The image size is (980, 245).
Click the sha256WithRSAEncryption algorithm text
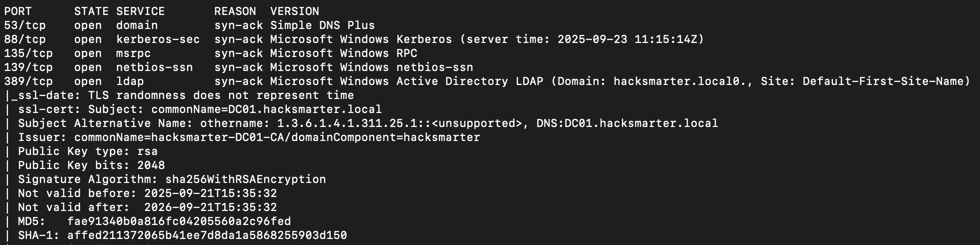(x=245, y=179)
